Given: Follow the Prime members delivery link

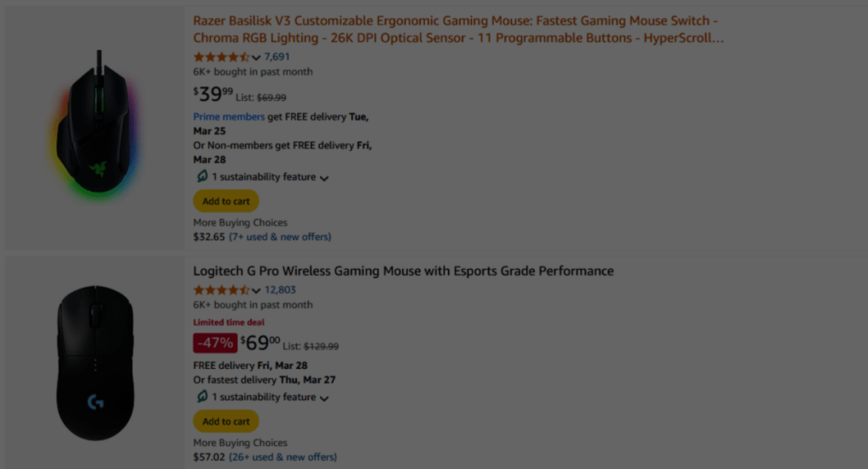Looking at the screenshot, I should click(x=228, y=117).
